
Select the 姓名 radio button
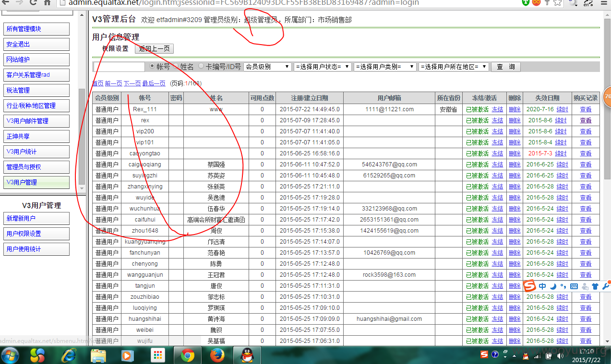pyautogui.click(x=176, y=67)
